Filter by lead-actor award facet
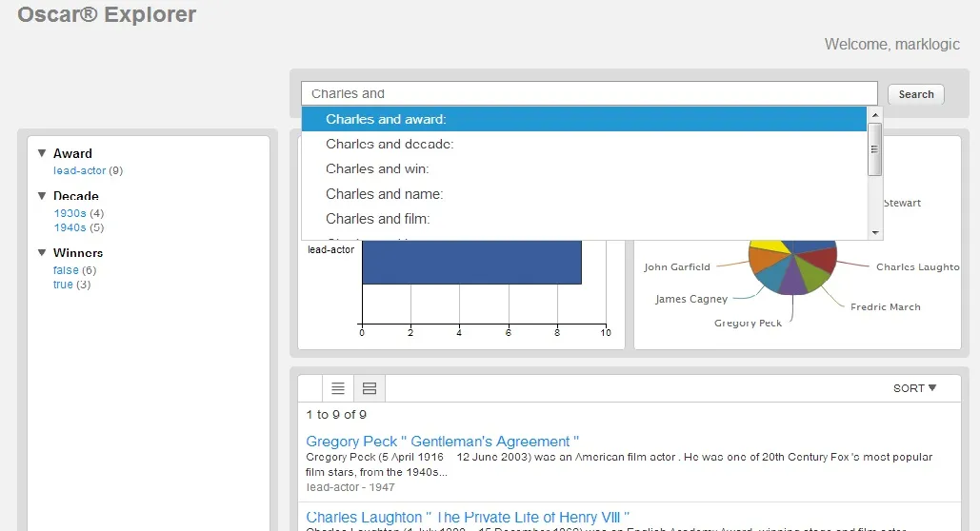Viewport: 980px width, 531px height. 79,170
